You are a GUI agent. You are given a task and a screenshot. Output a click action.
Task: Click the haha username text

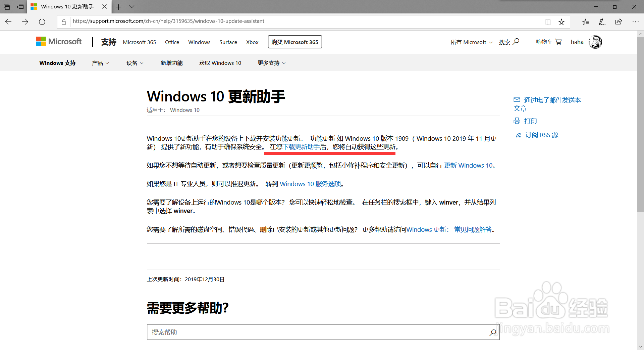click(577, 42)
